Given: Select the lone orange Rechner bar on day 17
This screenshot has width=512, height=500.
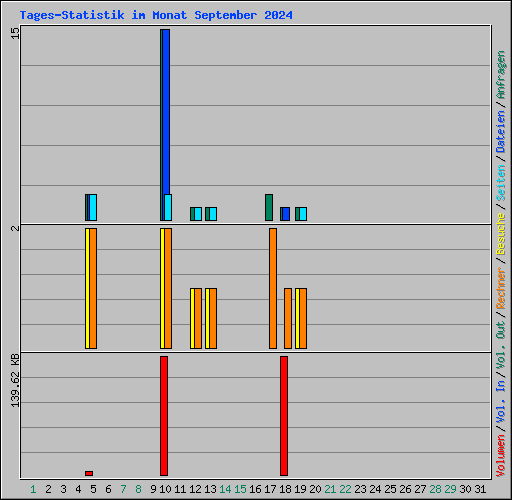Looking at the screenshot, I should pos(273,288).
